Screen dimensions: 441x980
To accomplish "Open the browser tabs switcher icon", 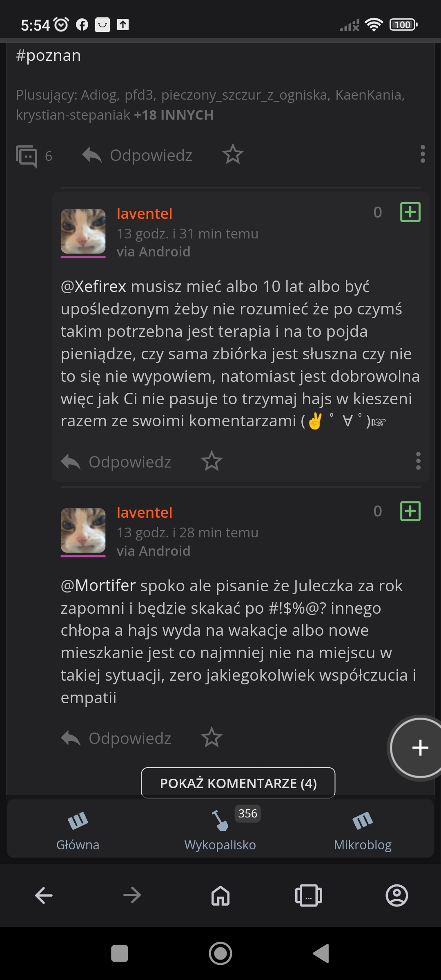I will click(x=308, y=895).
